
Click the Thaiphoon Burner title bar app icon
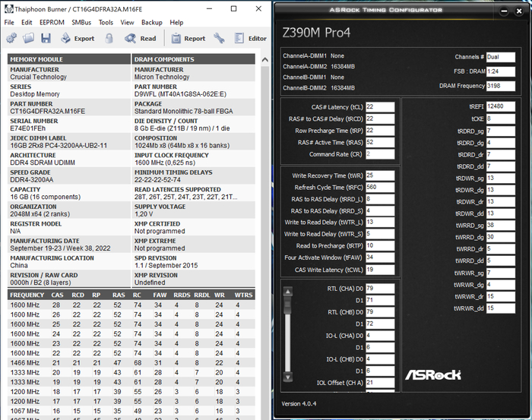(x=9, y=9)
